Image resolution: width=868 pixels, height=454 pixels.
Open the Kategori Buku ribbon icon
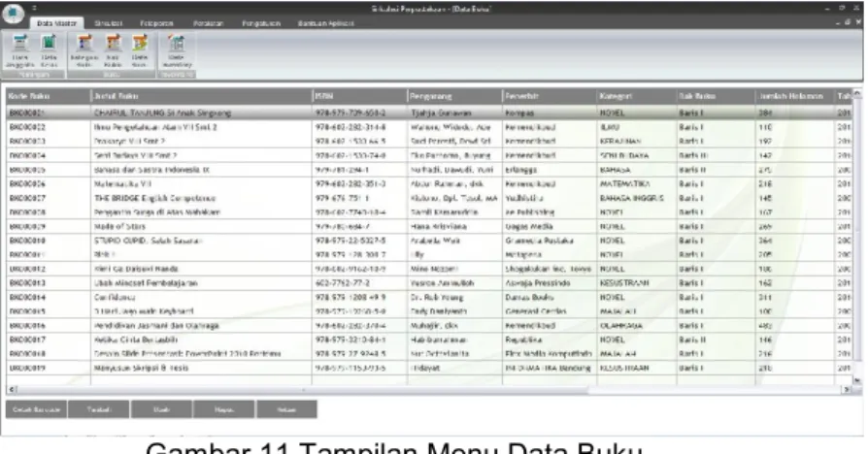click(x=84, y=50)
